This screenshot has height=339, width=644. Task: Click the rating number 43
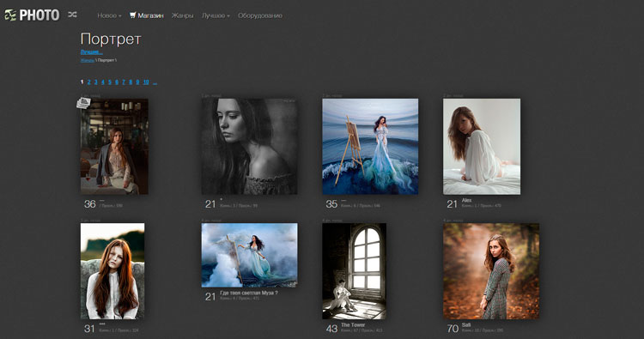[x=331, y=329]
